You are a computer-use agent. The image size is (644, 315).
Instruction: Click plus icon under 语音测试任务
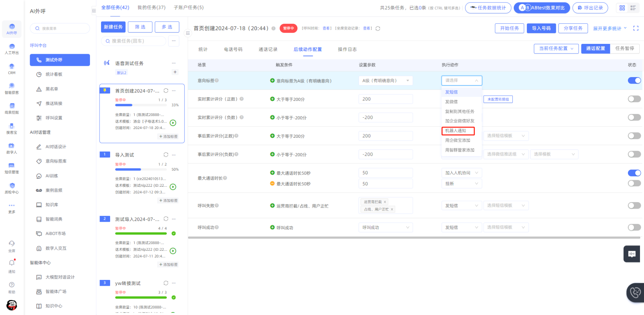click(x=175, y=72)
